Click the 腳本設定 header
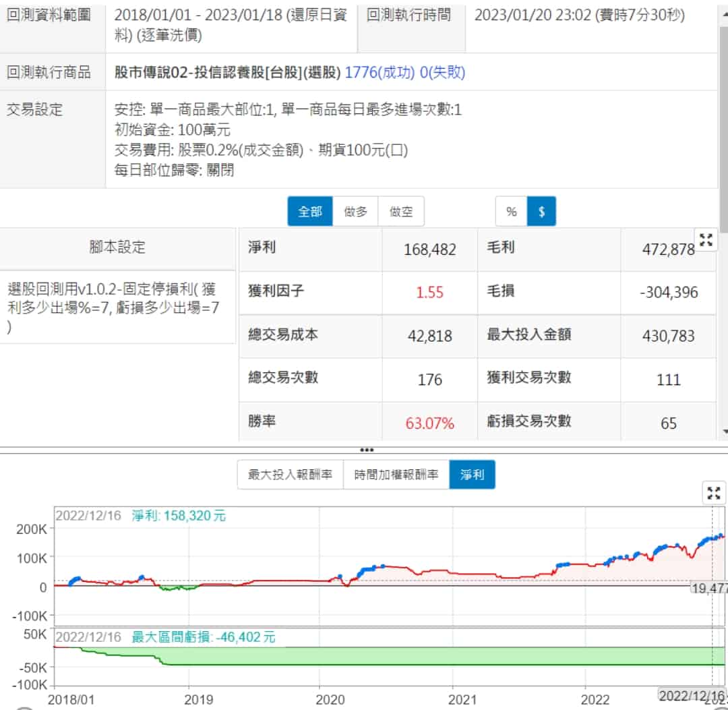Screen dimensions: 728x710 [x=117, y=247]
